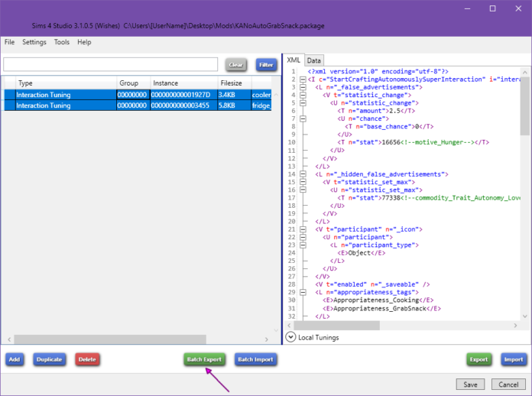Open the Settings menu
This screenshot has width=532, height=396.
[x=34, y=42]
